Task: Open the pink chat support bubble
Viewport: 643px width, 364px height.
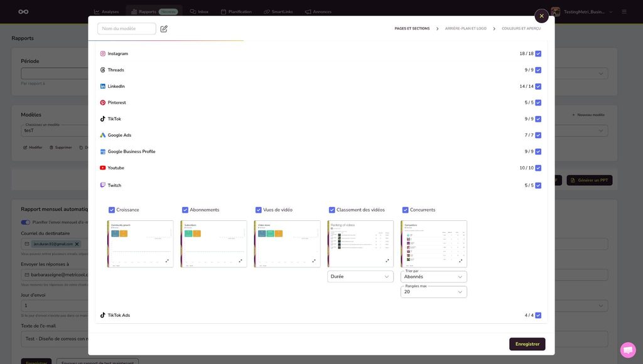Action: [628, 350]
